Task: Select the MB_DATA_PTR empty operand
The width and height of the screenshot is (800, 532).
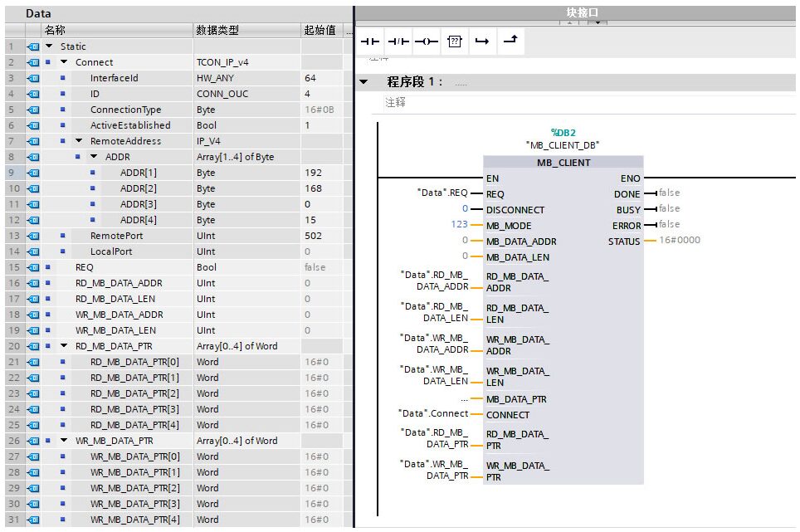Action: tap(464, 399)
